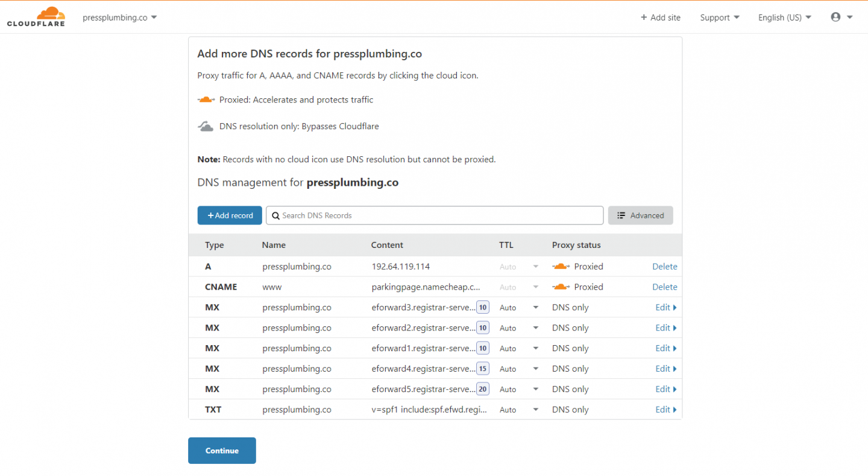868x476 pixels.
Task: Open the English (US) language menu
Action: [x=784, y=17]
